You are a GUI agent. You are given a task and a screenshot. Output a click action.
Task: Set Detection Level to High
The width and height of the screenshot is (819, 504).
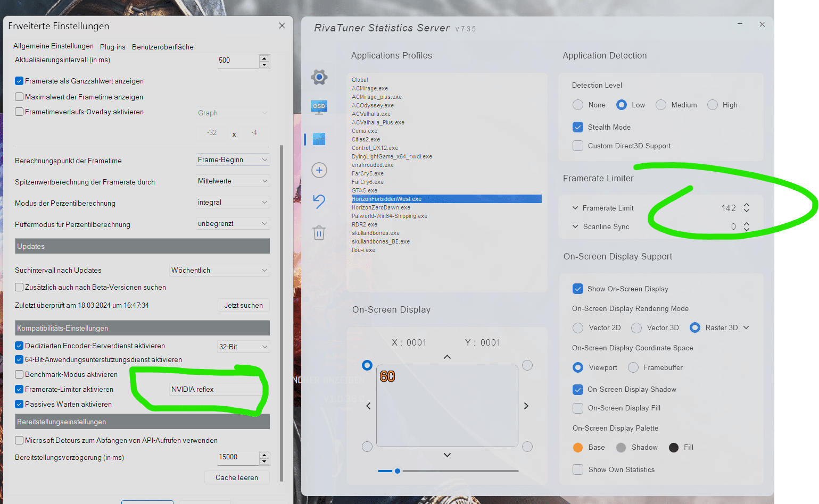pyautogui.click(x=713, y=105)
